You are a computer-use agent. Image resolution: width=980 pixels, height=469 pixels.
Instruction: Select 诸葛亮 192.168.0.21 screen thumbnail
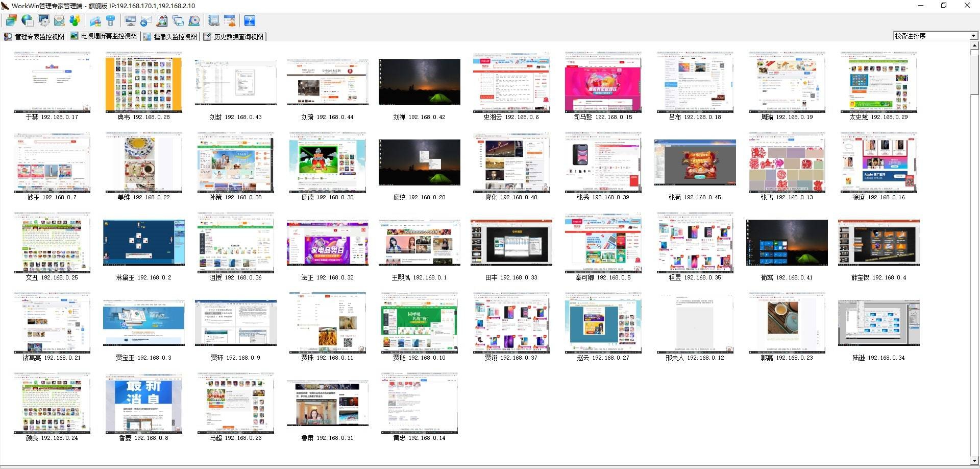pyautogui.click(x=52, y=323)
